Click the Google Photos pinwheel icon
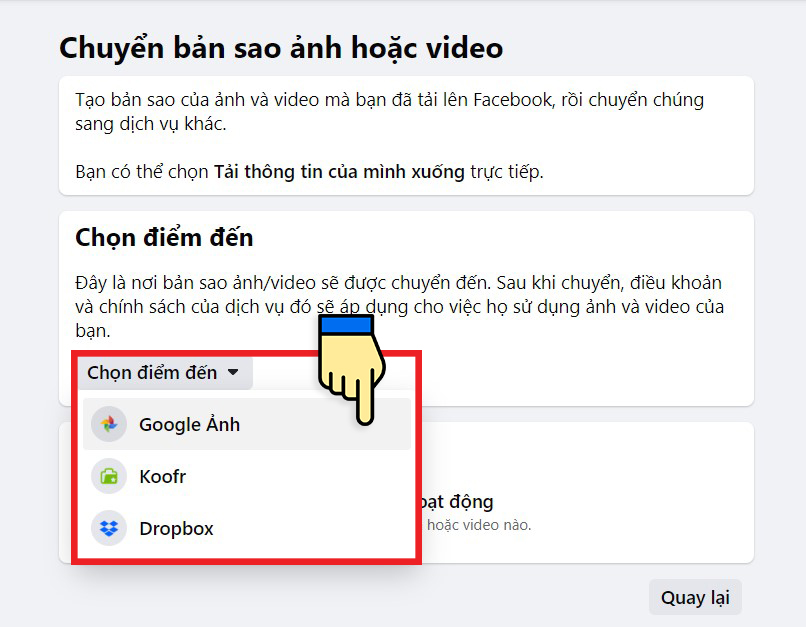The height and width of the screenshot is (627, 806). click(109, 424)
